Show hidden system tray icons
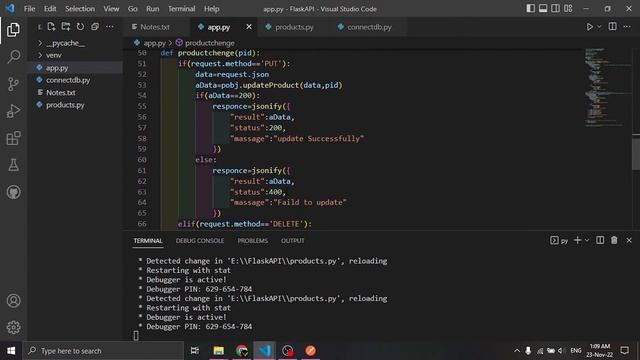Image resolution: width=640 pixels, height=360 pixels. pos(517,351)
